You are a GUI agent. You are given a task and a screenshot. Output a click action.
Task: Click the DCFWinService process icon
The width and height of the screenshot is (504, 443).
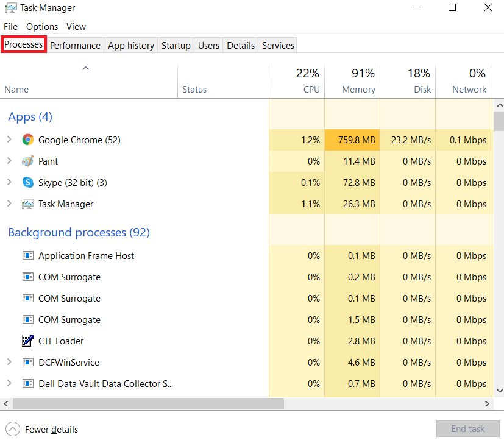28,363
